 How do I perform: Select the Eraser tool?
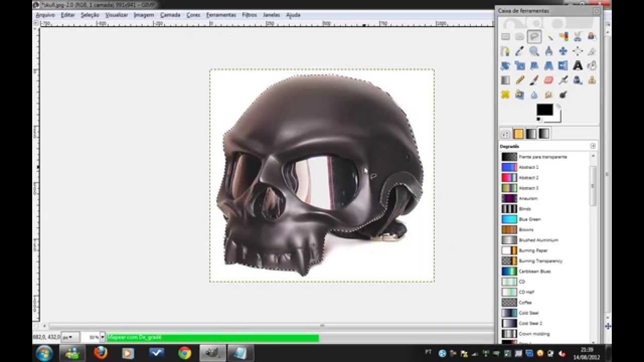549,80
